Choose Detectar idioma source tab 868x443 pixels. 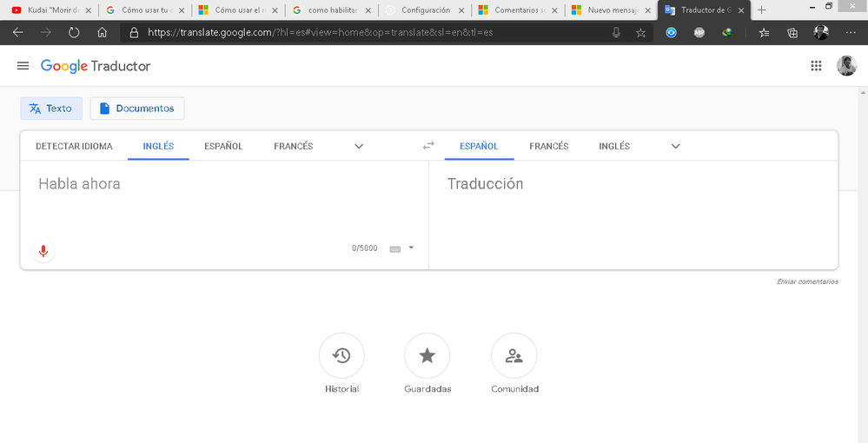click(x=74, y=146)
